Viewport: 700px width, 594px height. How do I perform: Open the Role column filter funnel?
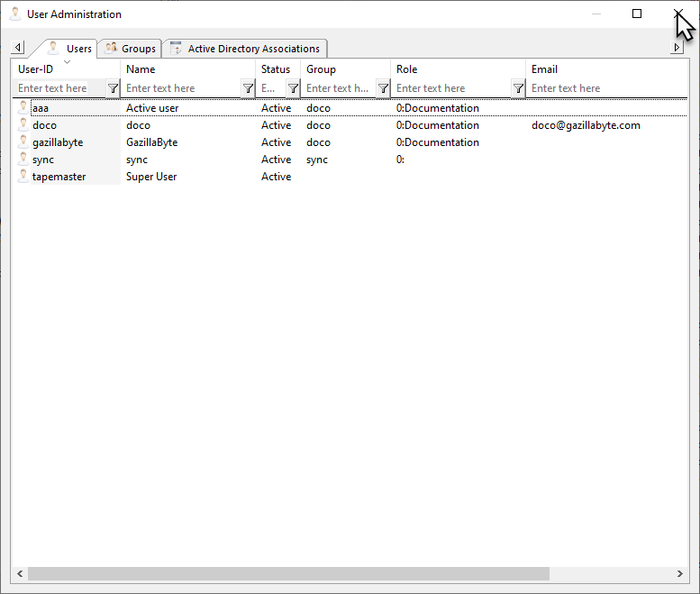518,88
